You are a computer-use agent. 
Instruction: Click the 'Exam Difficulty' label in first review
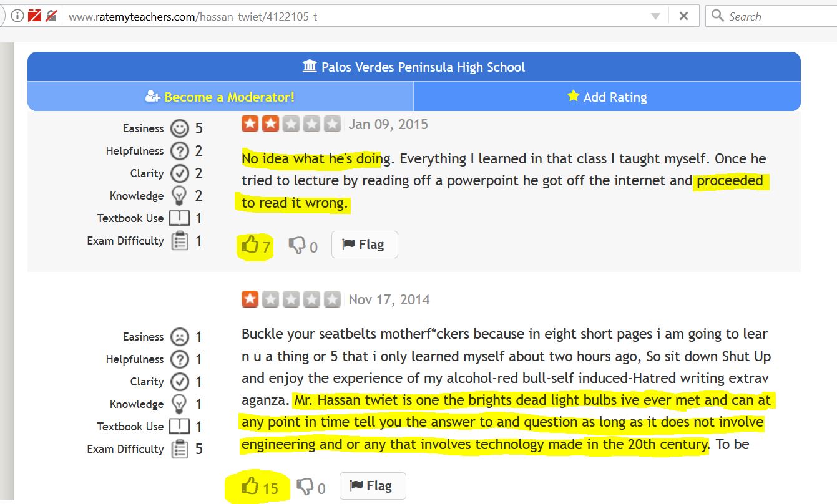point(125,241)
